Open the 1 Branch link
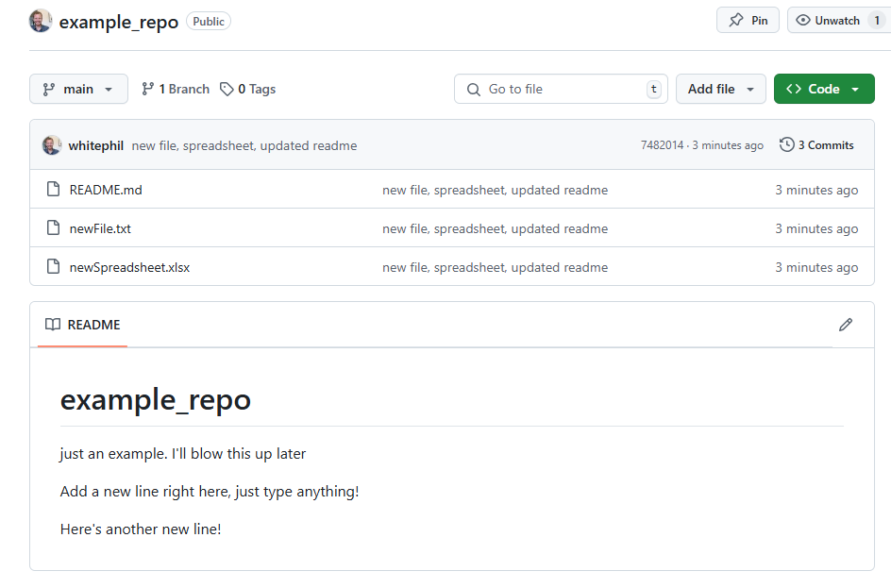891x588 pixels. [x=176, y=90]
